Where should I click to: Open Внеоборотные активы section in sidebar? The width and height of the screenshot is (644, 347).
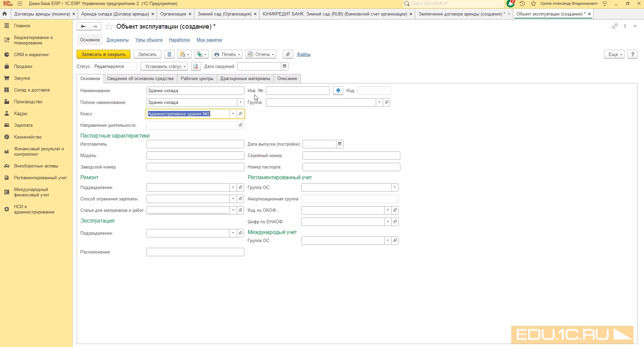[x=36, y=166]
